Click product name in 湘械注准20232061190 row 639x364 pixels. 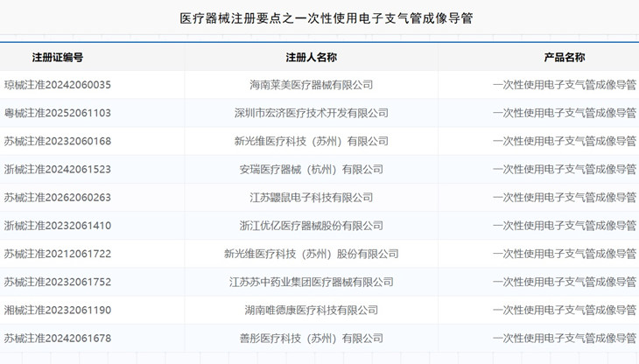tap(565, 310)
